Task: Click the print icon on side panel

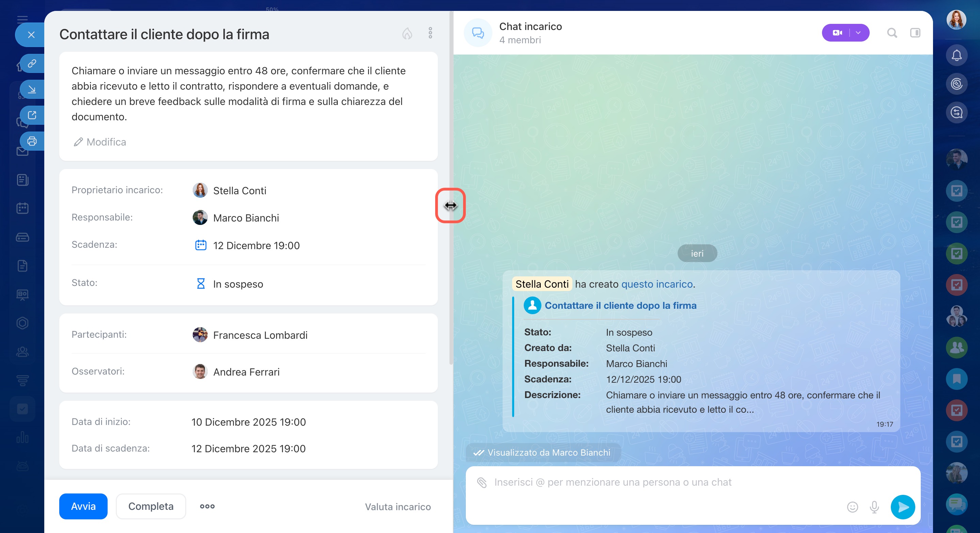Action: tap(32, 141)
